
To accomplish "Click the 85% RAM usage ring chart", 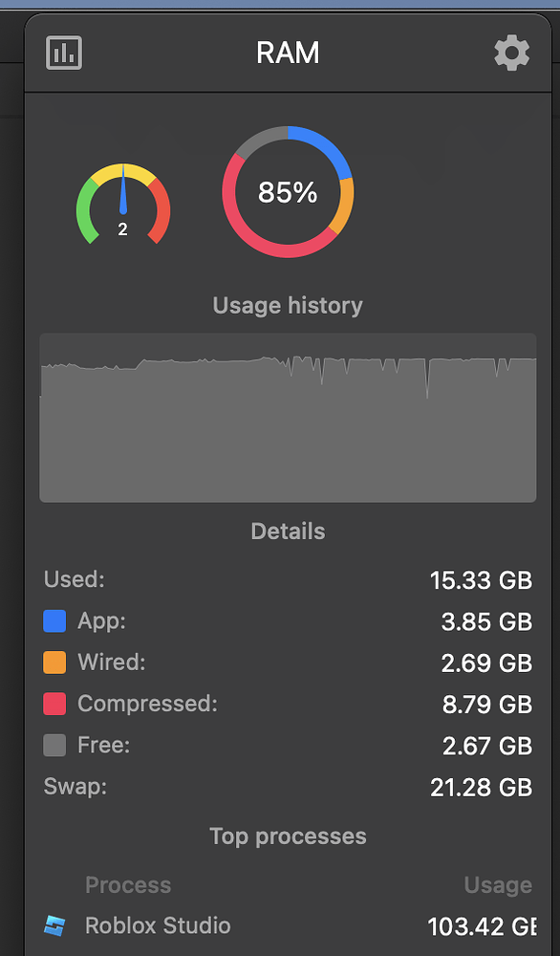I will (288, 192).
